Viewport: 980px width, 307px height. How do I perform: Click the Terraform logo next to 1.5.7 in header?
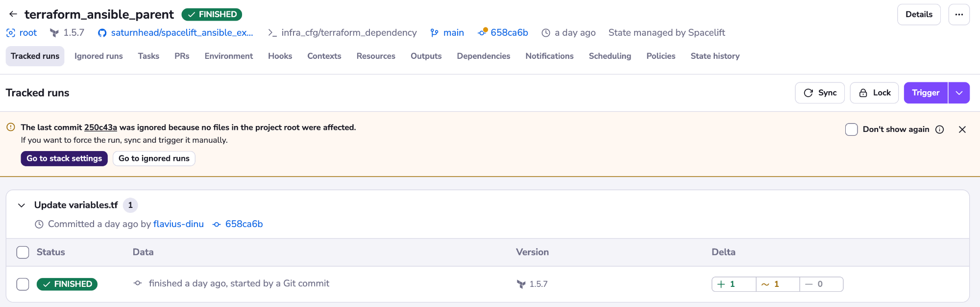coord(54,33)
